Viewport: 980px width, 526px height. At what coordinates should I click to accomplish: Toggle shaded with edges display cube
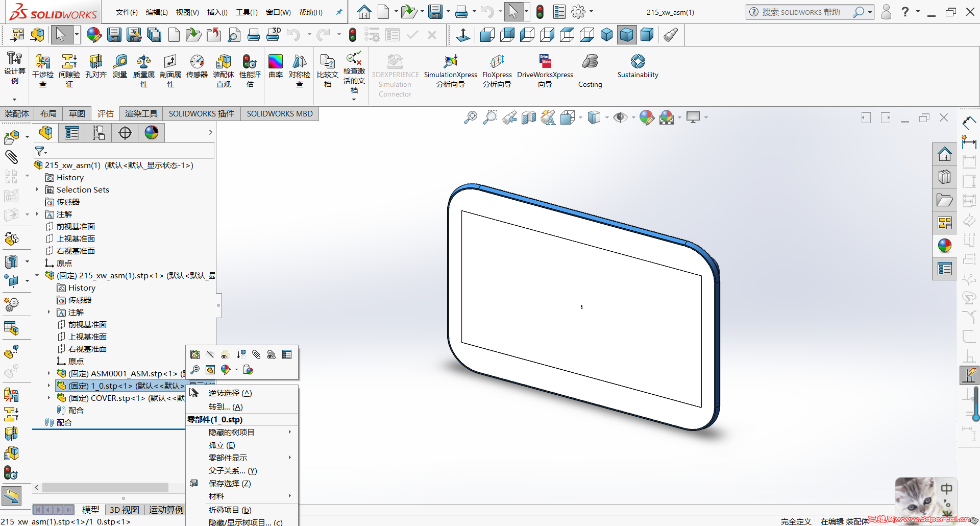(626, 35)
